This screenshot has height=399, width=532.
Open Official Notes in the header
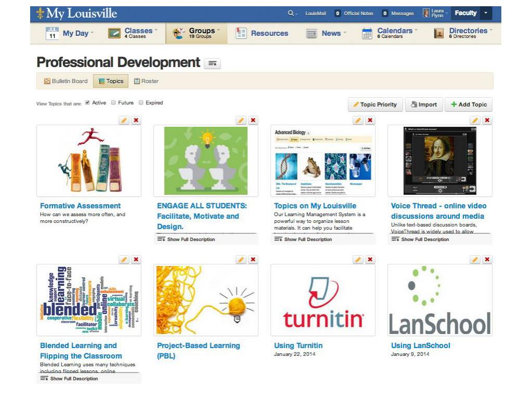pos(354,13)
